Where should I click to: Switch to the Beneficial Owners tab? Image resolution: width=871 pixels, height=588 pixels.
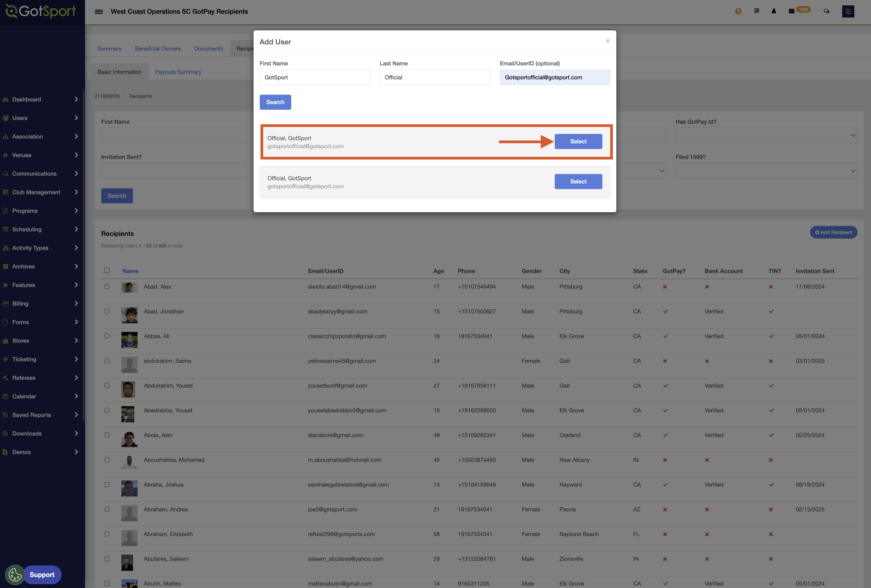(x=158, y=49)
